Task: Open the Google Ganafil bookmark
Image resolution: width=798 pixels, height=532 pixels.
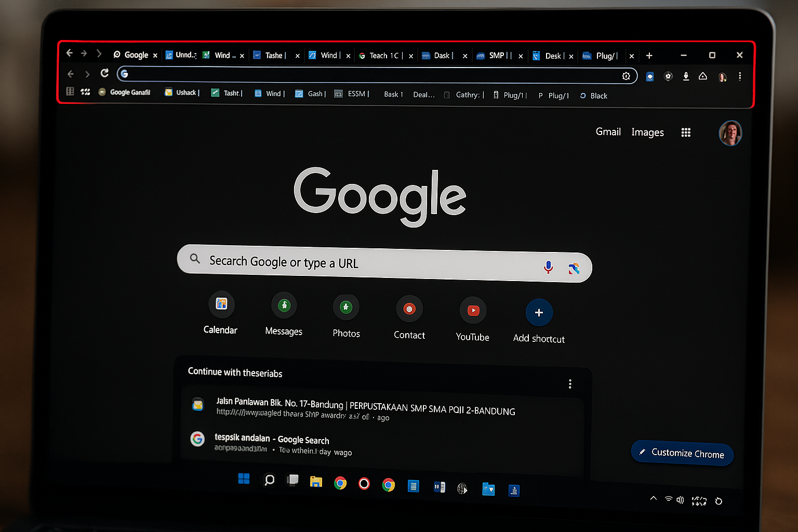Action: pyautogui.click(x=124, y=92)
